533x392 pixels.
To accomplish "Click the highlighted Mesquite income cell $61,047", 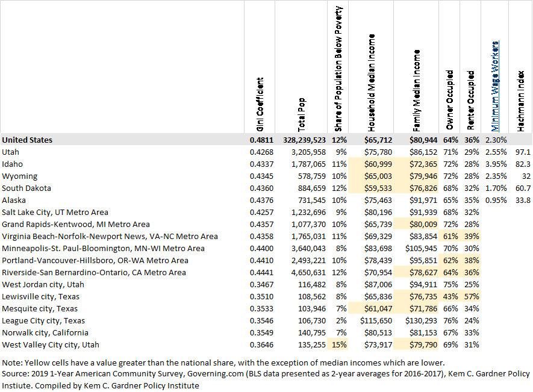I will point(371,309).
